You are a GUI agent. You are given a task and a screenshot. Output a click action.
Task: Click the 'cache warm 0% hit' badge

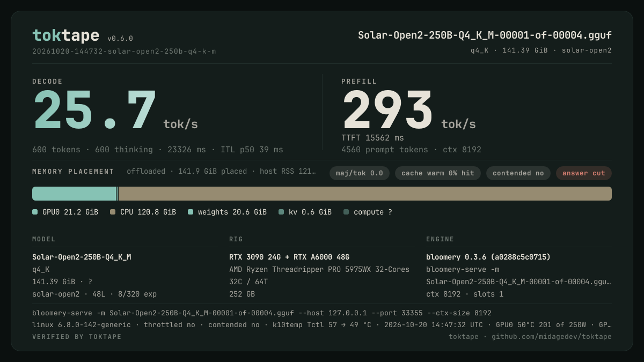click(x=438, y=173)
